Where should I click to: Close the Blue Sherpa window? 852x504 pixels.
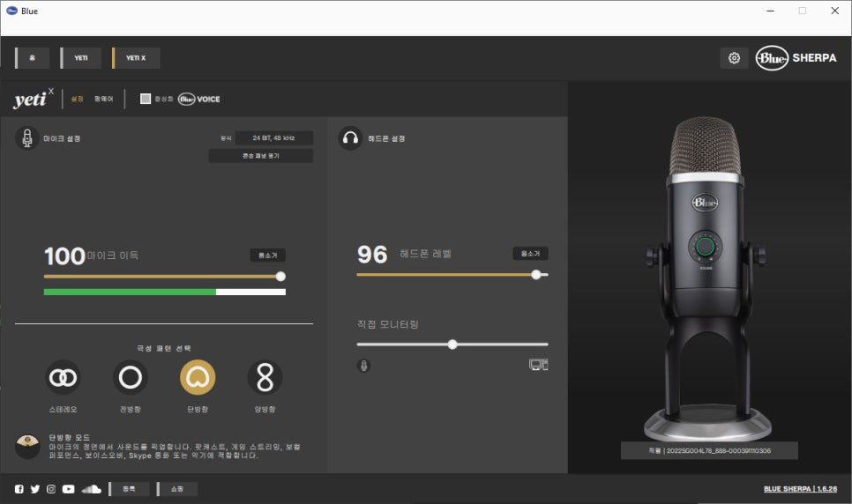834,11
